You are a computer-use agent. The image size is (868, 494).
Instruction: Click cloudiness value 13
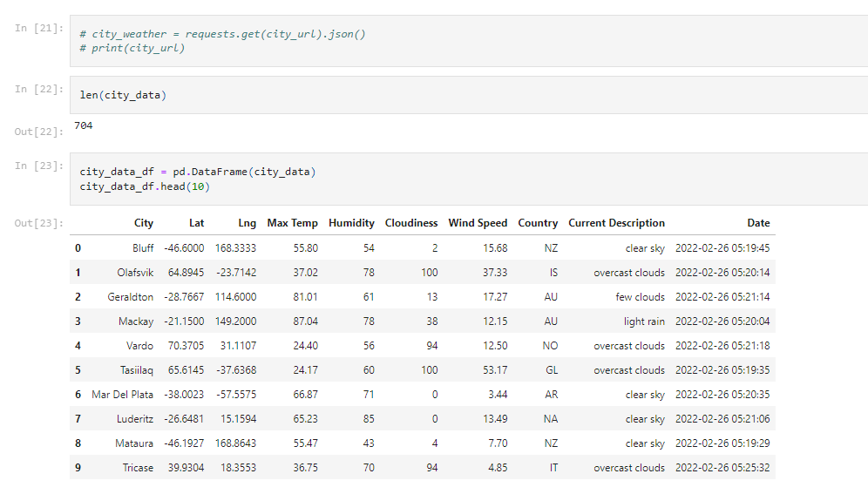(x=431, y=297)
